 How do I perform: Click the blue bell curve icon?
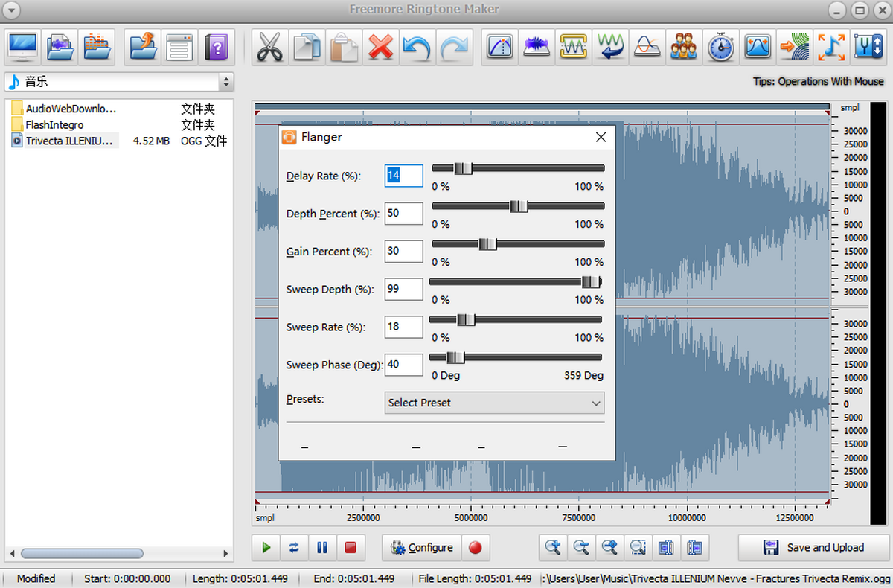click(758, 47)
